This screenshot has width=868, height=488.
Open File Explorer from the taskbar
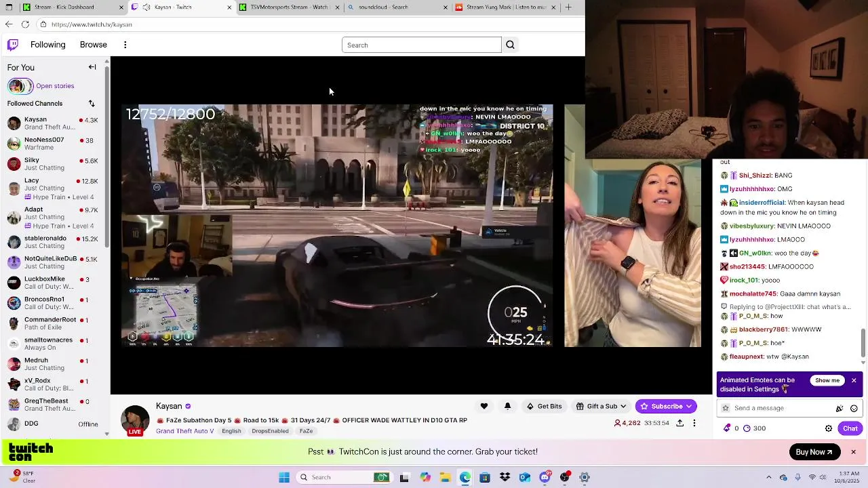445,477
